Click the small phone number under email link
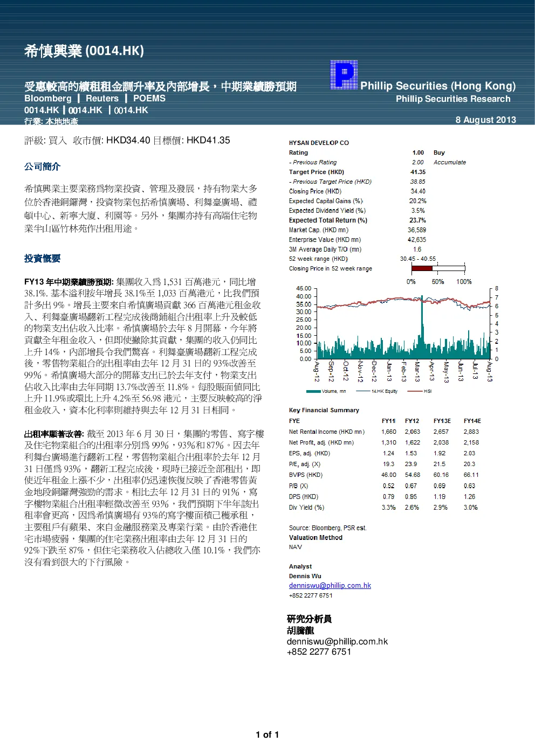This screenshot has width=535, height=756. 311,595
